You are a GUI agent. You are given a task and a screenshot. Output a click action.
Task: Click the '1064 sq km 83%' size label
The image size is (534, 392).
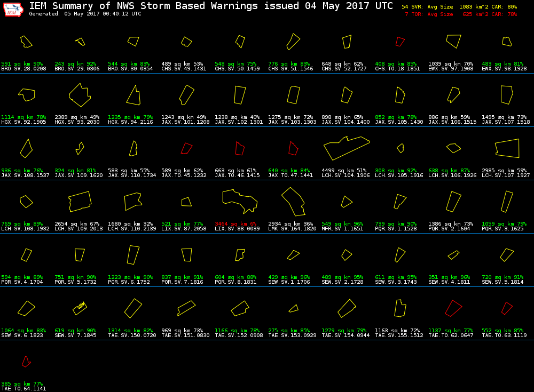point(23,331)
